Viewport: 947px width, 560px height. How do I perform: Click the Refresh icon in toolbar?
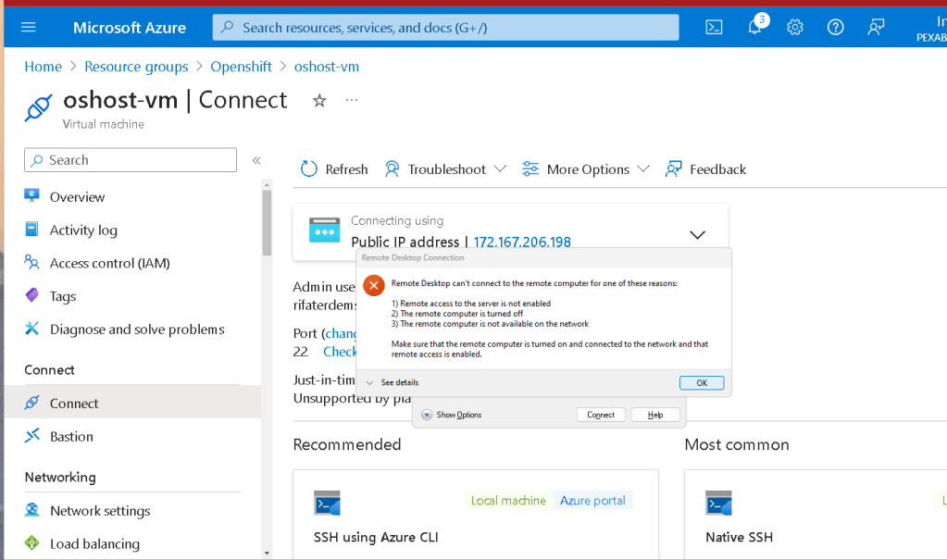click(x=308, y=169)
